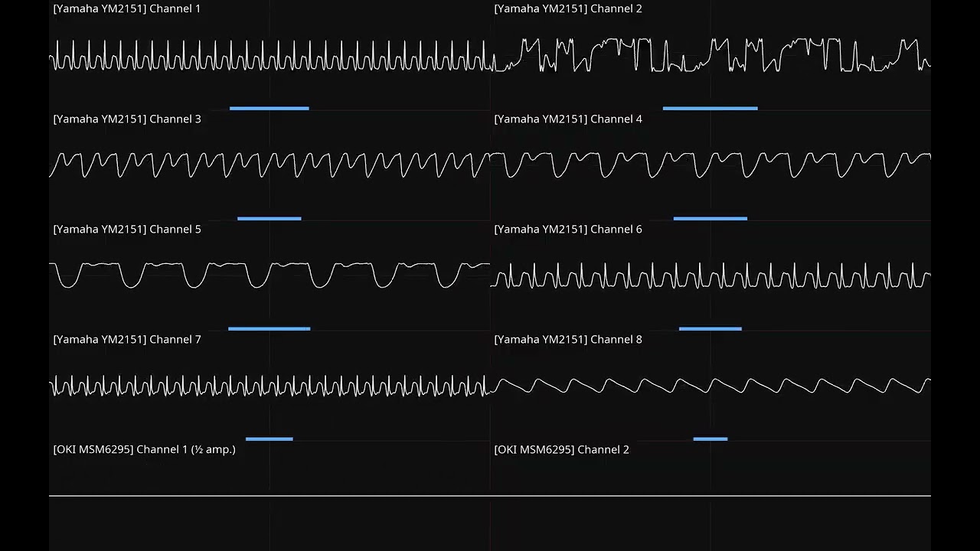This screenshot has height=551, width=980.
Task: Click the Yamaha Channel 4 waveform display
Action: pos(710,165)
